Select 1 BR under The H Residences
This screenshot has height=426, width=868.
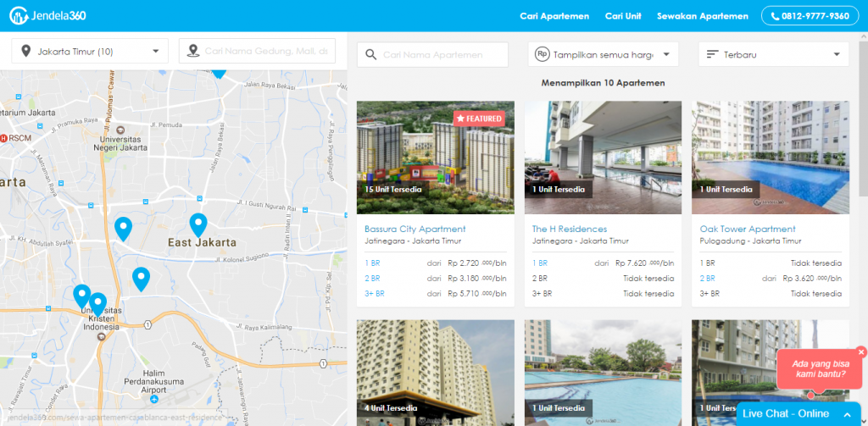pyautogui.click(x=540, y=263)
